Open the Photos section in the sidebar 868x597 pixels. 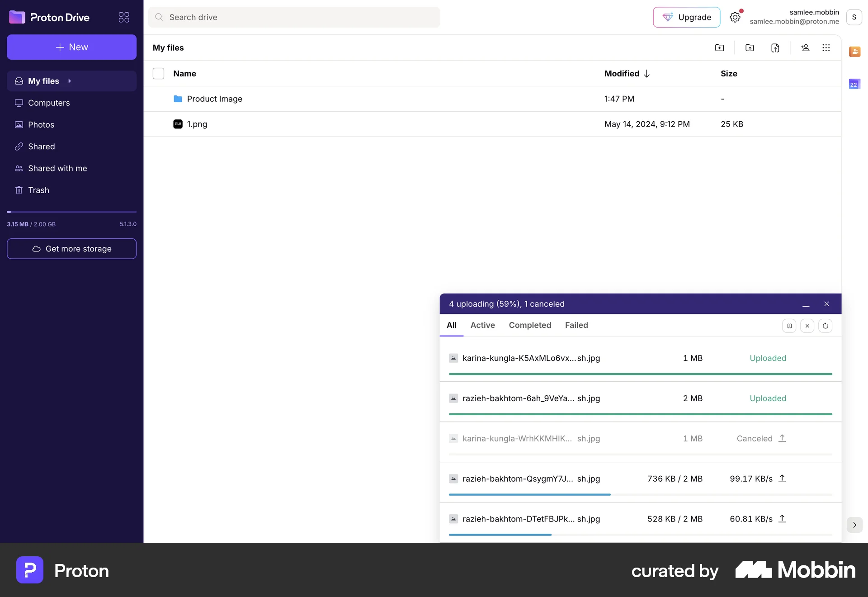[x=41, y=124]
